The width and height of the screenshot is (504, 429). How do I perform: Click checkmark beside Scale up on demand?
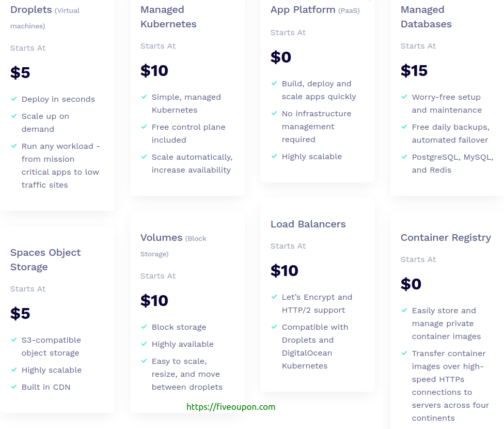(14, 116)
